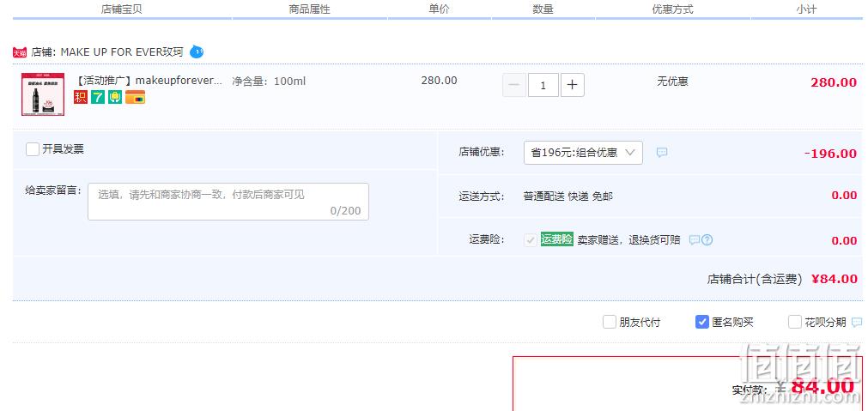Decrease quantity with the minus button
The width and height of the screenshot is (868, 411).
tap(513, 85)
